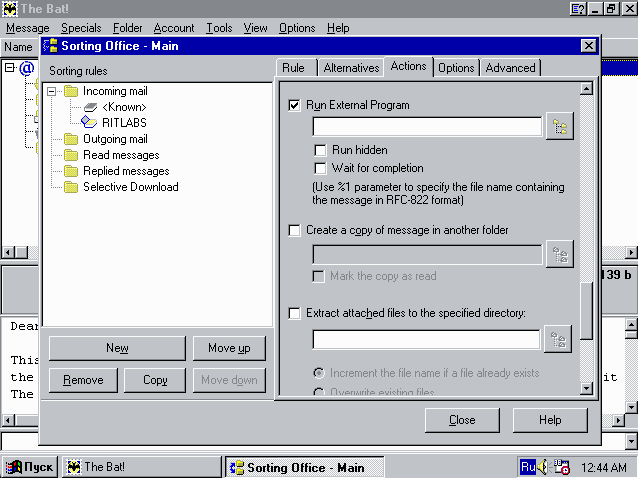Select the Selective Download folder

[131, 187]
